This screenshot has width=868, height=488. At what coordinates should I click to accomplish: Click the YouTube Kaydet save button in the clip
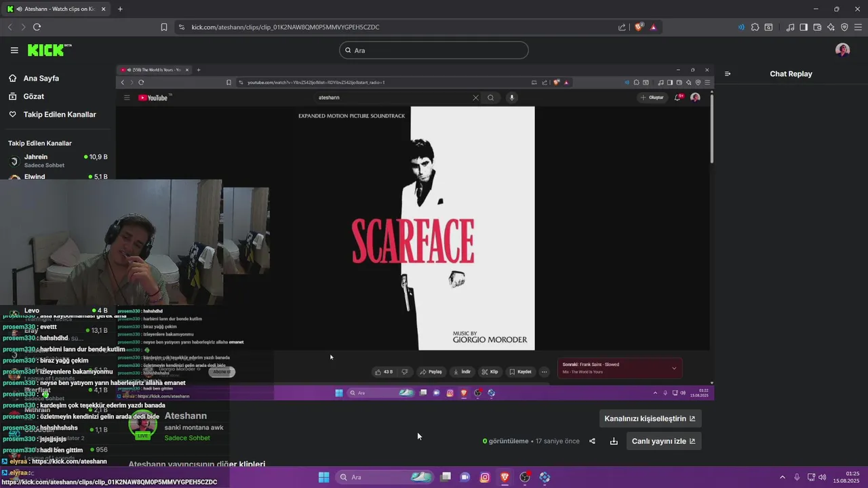521,371
